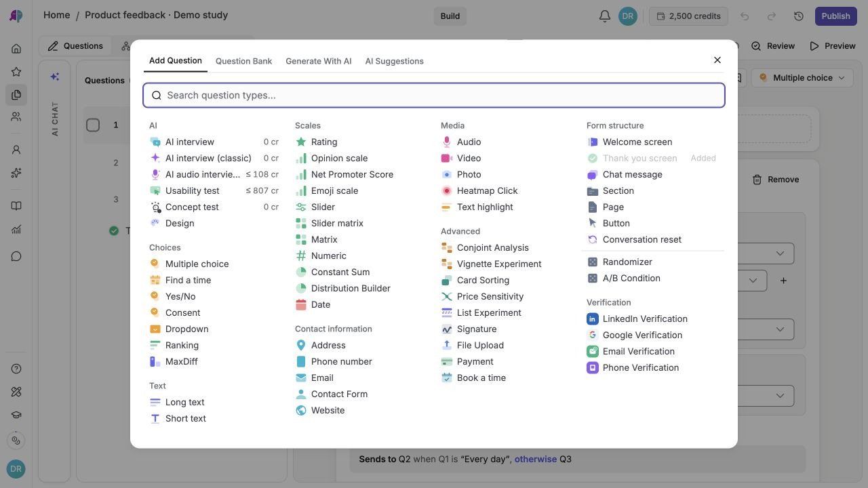Switch to the Build mode tab

click(450, 16)
